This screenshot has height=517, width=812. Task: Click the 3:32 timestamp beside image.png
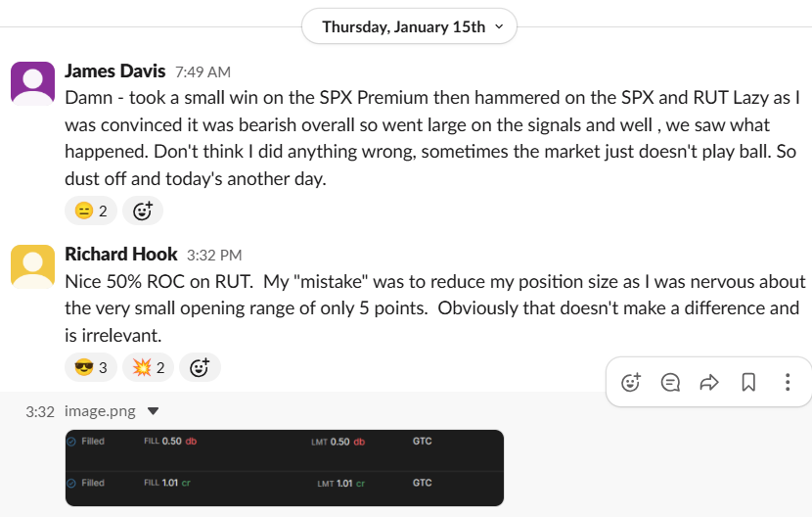click(x=39, y=412)
